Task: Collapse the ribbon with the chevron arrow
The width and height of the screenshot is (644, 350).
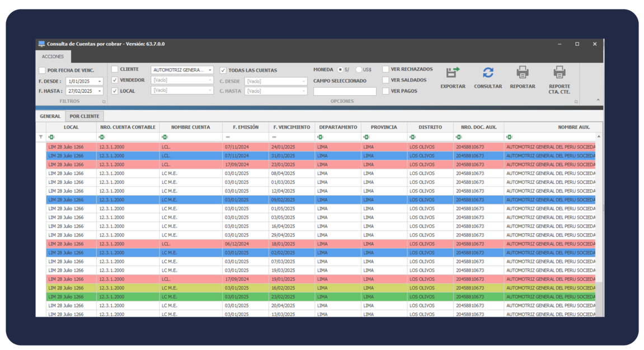Action: pyautogui.click(x=598, y=101)
